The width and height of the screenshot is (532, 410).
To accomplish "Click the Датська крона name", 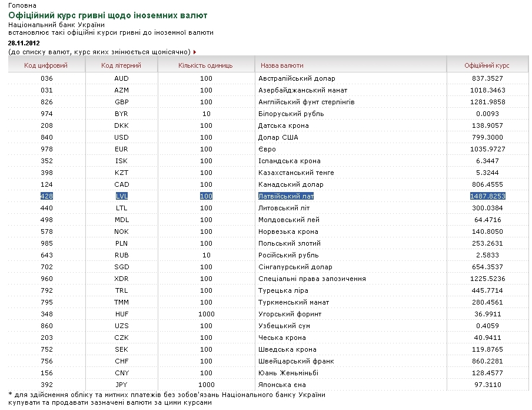I will point(284,125).
